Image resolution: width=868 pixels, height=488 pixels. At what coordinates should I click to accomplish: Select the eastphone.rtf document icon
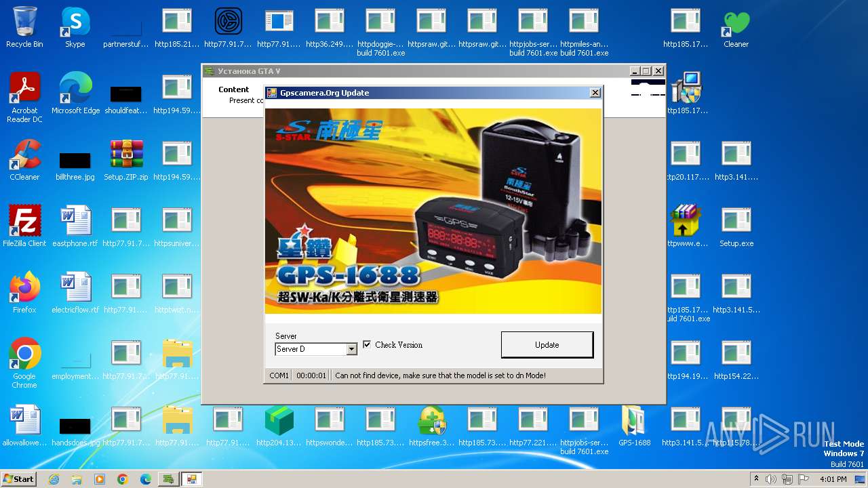(75, 226)
